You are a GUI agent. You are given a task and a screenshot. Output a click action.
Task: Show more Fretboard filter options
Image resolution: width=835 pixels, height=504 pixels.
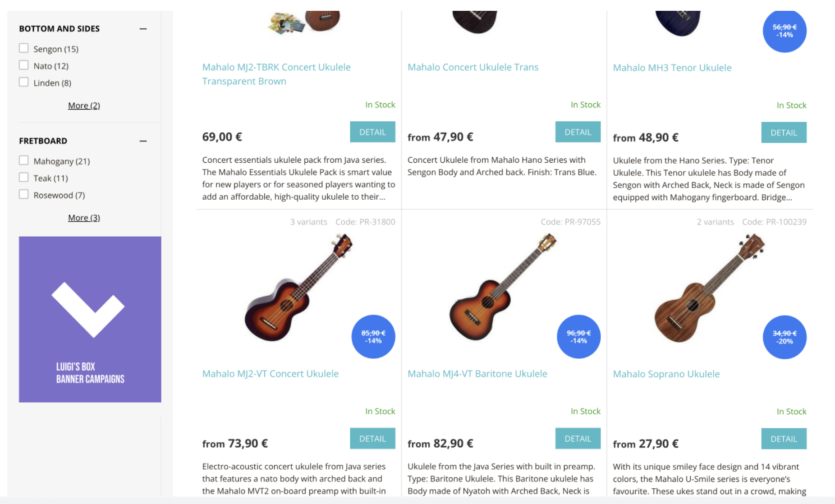click(x=84, y=218)
